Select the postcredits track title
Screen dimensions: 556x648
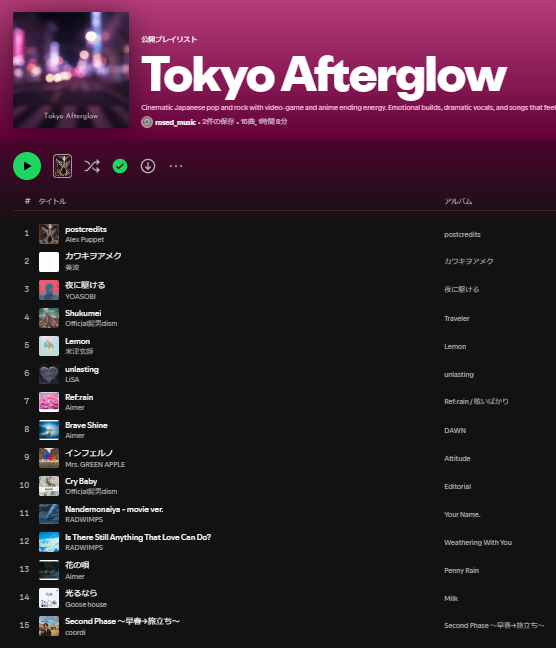coord(86,229)
